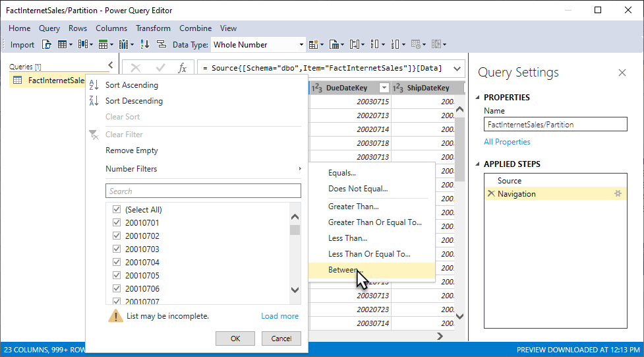Image resolution: width=644 pixels, height=357 pixels.
Task: Collapse the APPLIED STEPS section
Action: tap(478, 164)
